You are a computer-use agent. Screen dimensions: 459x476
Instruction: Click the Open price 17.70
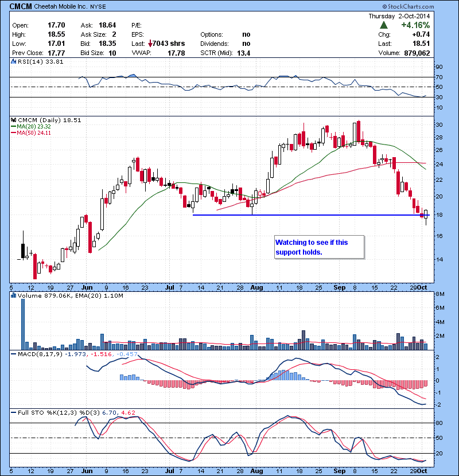56,25
